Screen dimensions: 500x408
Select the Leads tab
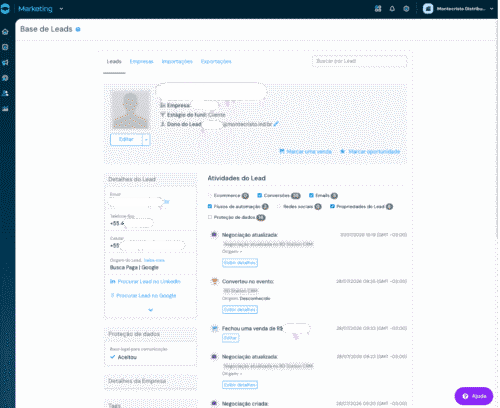pyautogui.click(x=114, y=62)
